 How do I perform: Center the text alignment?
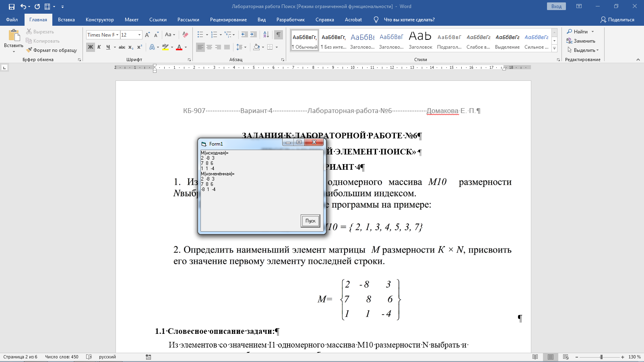point(209,47)
